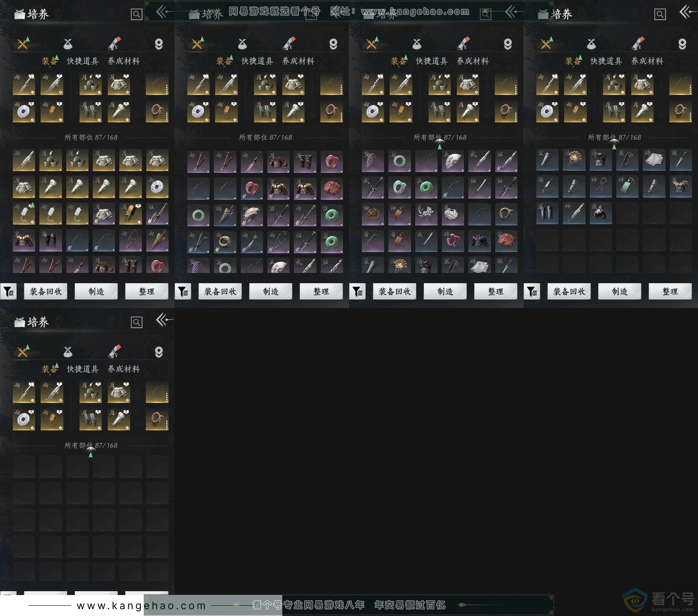Select the feathered fan item in the second panel
The height and width of the screenshot is (616, 698).
coord(251,215)
